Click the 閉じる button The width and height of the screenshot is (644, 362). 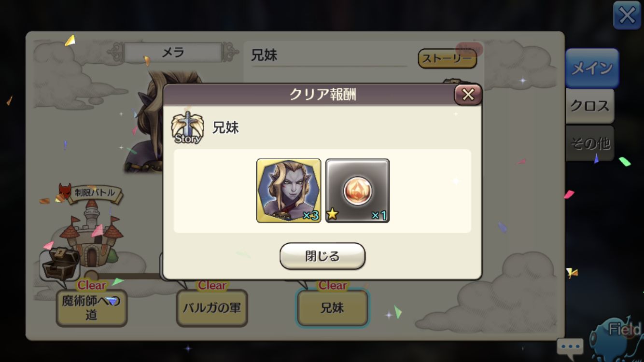coord(322,256)
